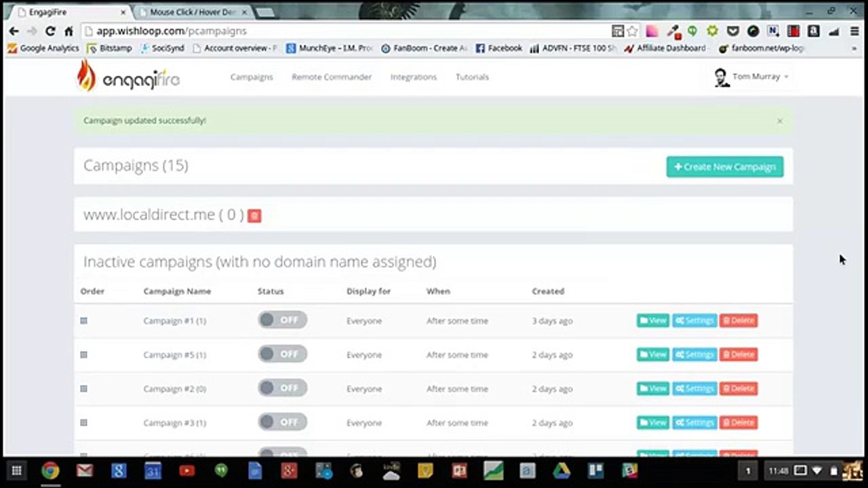
Task: Bookmark this page with the star icon
Action: pyautogui.click(x=633, y=31)
